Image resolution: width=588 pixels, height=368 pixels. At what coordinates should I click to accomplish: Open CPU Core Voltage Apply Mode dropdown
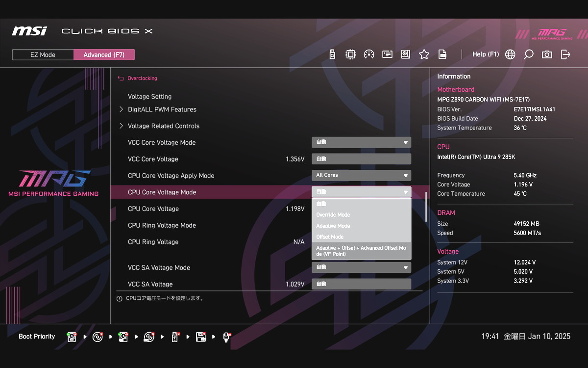click(x=361, y=175)
